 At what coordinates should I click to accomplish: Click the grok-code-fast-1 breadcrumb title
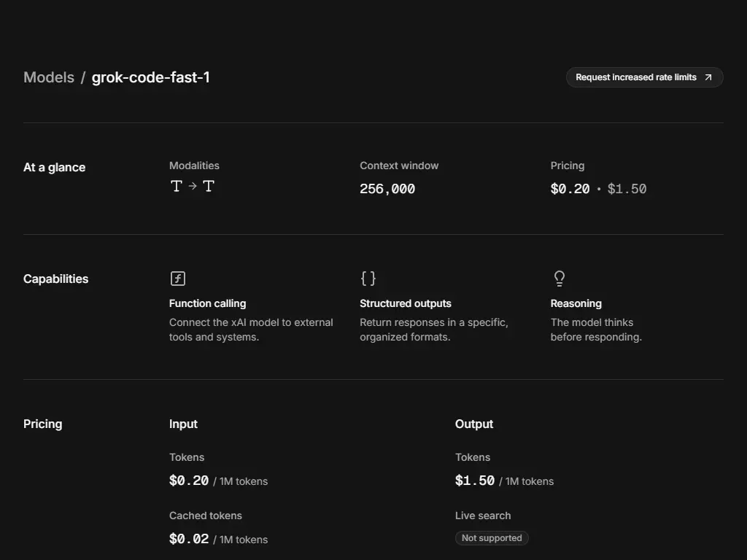(150, 77)
